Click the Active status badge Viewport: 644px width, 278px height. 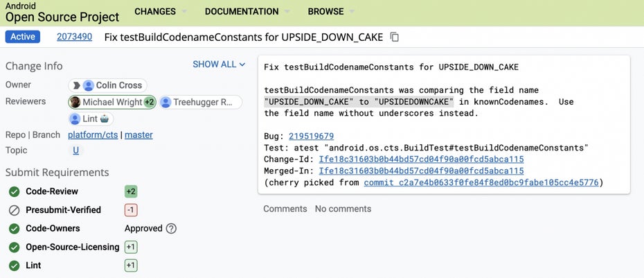[23, 37]
